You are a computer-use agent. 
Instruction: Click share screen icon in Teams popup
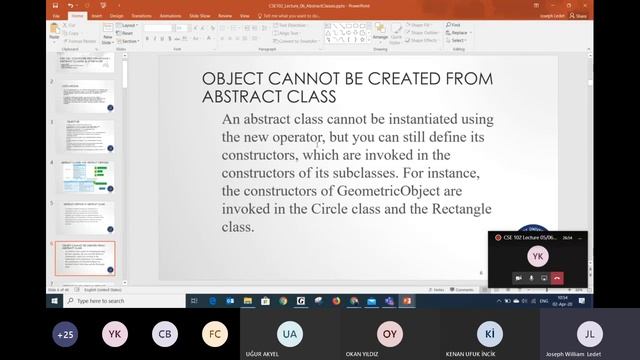click(544, 278)
